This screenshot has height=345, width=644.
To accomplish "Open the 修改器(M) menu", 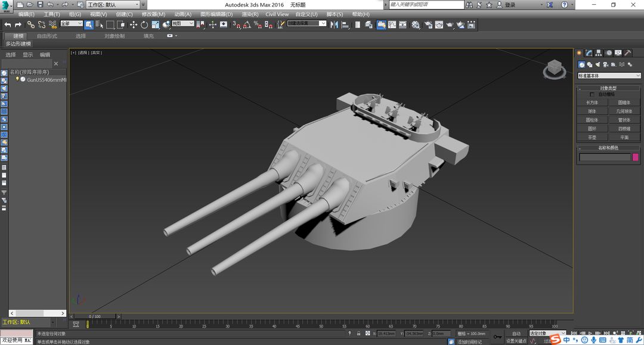I will click(x=153, y=14).
